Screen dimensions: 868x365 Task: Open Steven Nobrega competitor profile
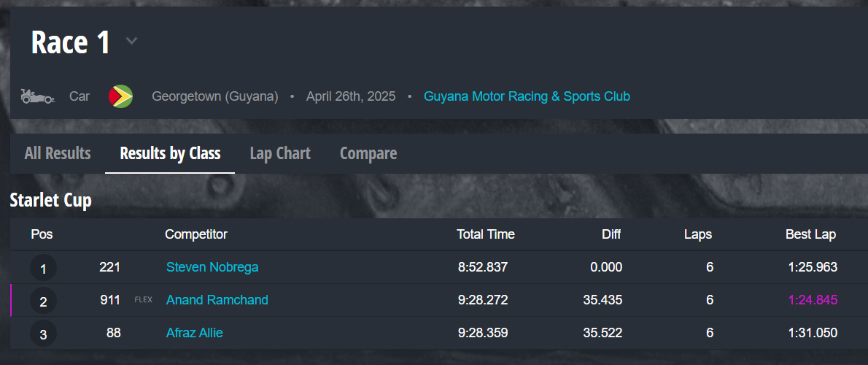click(x=212, y=267)
